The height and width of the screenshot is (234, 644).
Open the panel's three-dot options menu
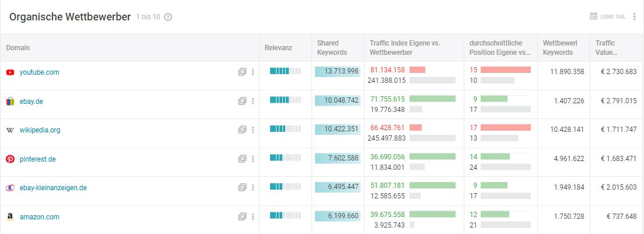click(635, 16)
